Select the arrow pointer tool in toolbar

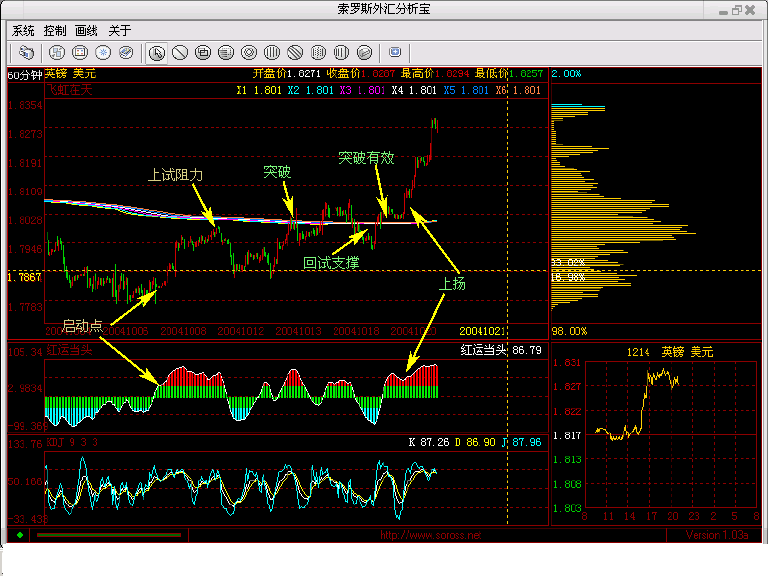tap(157, 51)
